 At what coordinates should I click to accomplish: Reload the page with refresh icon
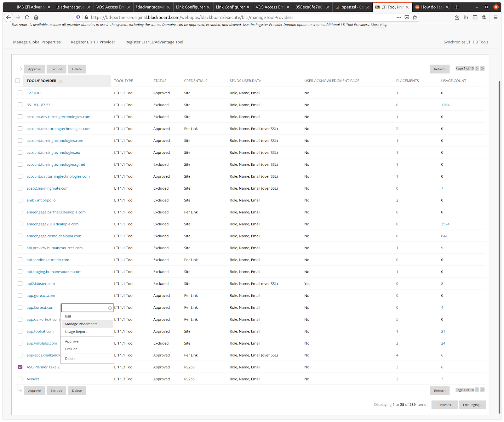[27, 17]
